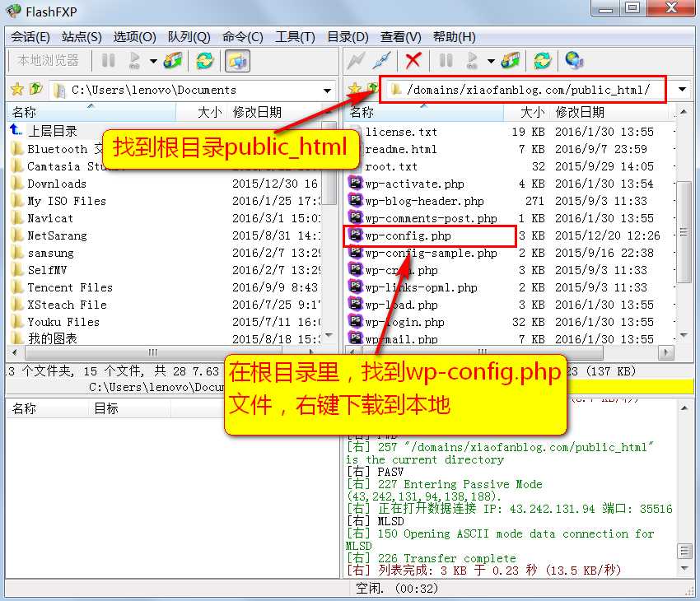Select the wp-config-sample.php file
700x601 pixels.
(x=431, y=253)
